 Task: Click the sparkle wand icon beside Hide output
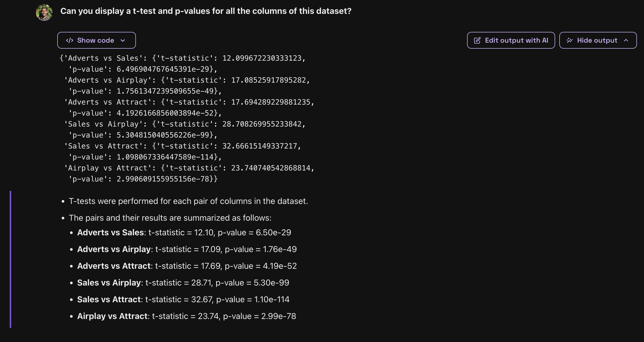click(570, 40)
